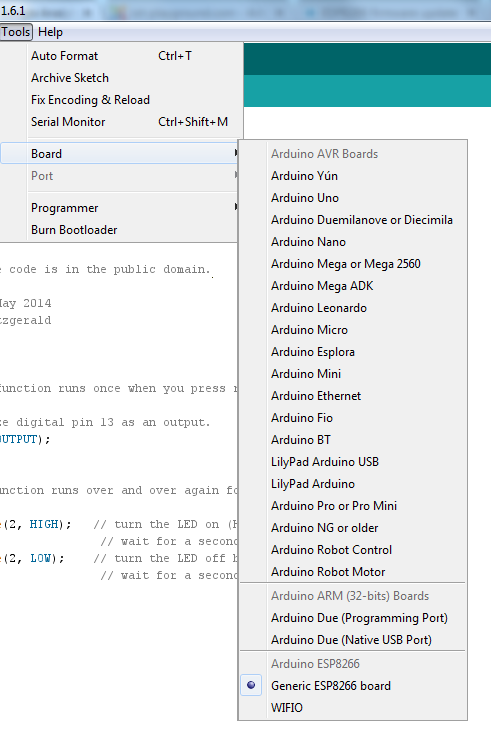Viewport: 491px width, 738px height.
Task: Select the Generic ESP8266 board radio button
Action: pyautogui.click(x=251, y=685)
